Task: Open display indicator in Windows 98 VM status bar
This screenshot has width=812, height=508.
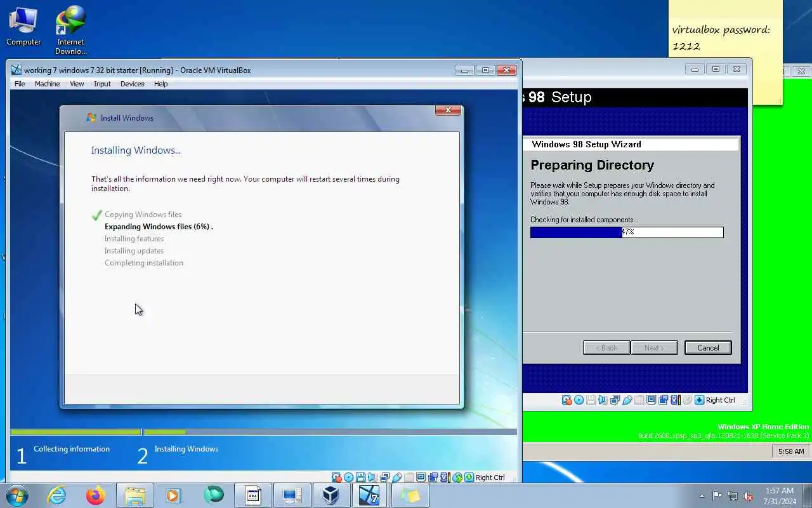Action: coord(651,400)
